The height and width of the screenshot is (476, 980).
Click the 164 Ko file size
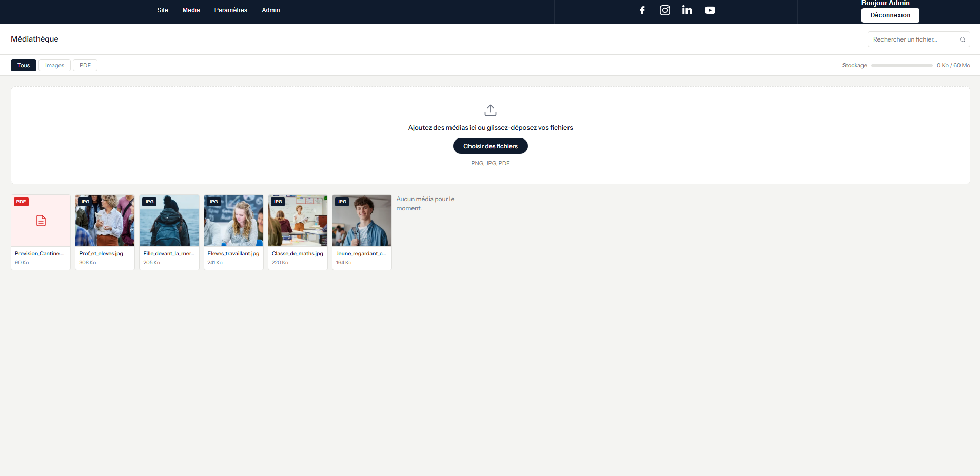(344, 263)
